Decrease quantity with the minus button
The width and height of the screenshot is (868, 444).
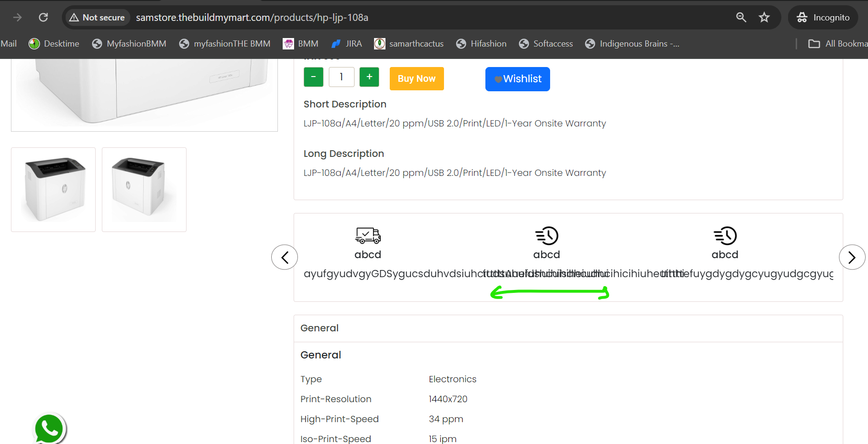tap(314, 77)
